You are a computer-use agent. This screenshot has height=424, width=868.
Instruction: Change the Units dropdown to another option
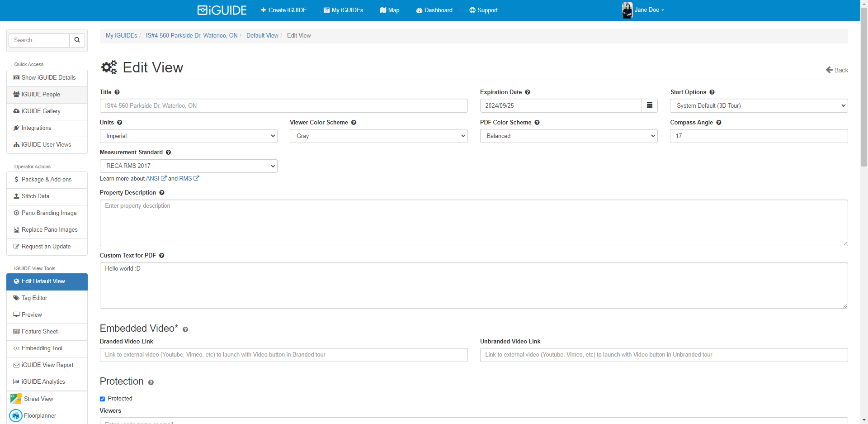coord(188,136)
